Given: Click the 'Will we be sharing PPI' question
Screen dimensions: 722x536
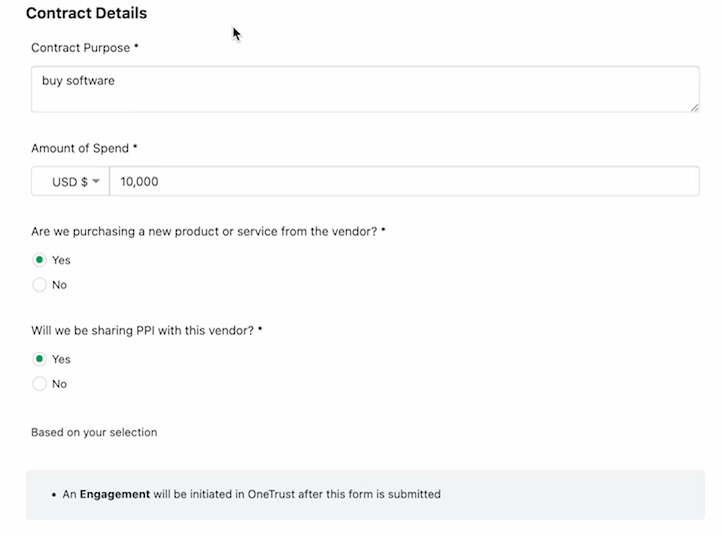Looking at the screenshot, I should tap(146, 331).
